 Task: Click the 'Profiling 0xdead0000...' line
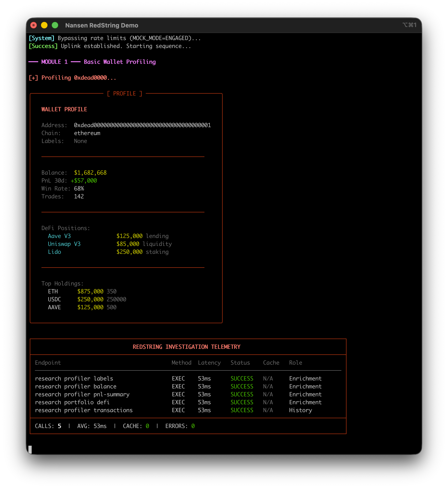tap(79, 78)
